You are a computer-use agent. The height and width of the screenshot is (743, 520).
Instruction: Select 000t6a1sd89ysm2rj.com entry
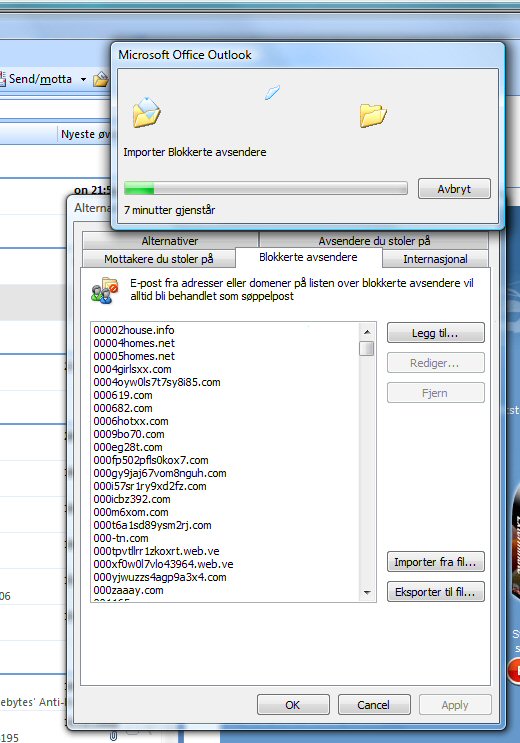152,525
